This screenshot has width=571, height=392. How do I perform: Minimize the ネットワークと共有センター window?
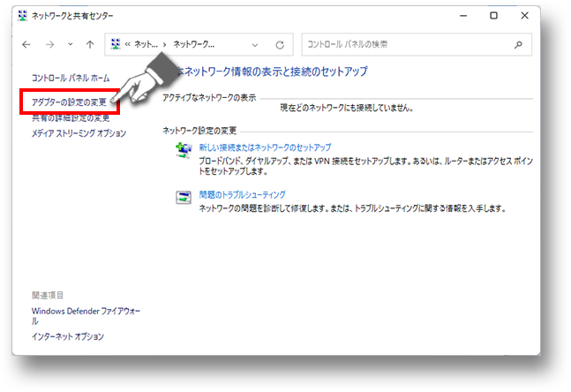pyautogui.click(x=463, y=16)
